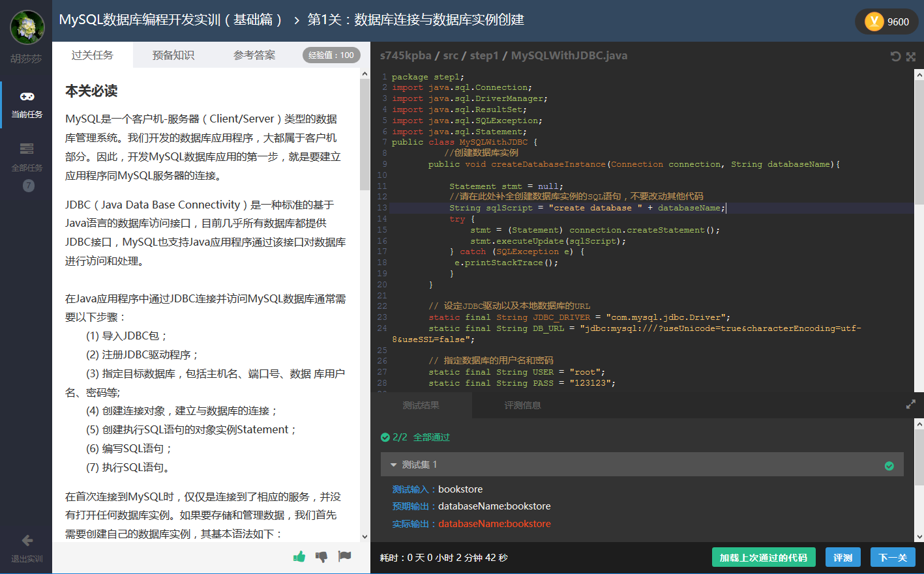The width and height of the screenshot is (924, 574).
Task: Click the 预期输出 databaseName:bookstore text
Action: pyautogui.click(x=494, y=506)
